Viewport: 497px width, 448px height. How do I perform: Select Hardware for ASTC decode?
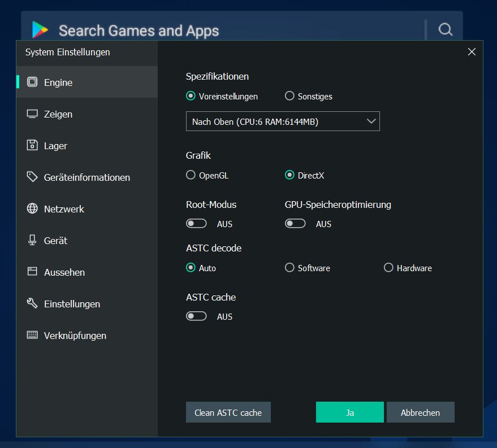click(388, 268)
